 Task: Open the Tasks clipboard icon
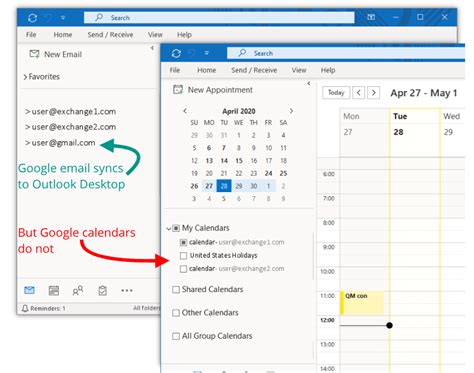[x=103, y=291]
